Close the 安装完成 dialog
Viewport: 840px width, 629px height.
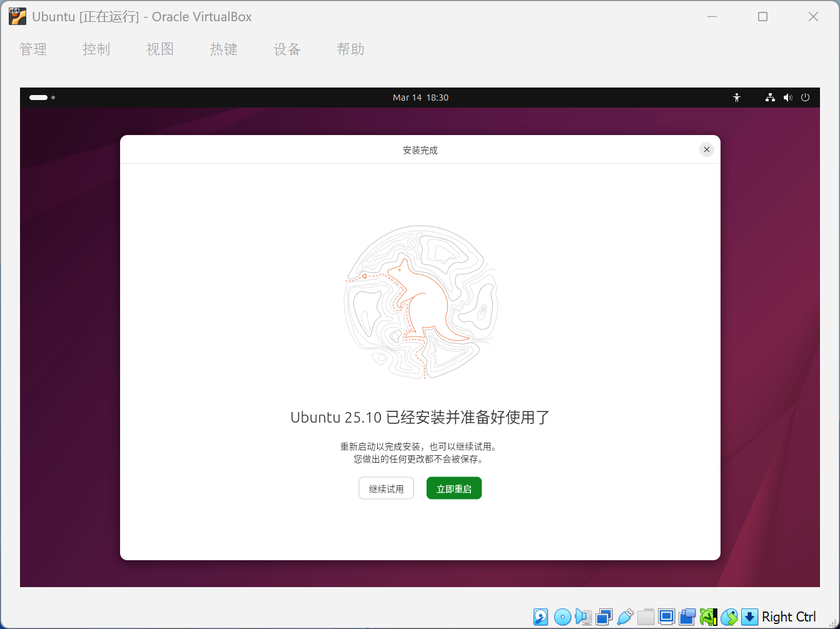coord(706,149)
